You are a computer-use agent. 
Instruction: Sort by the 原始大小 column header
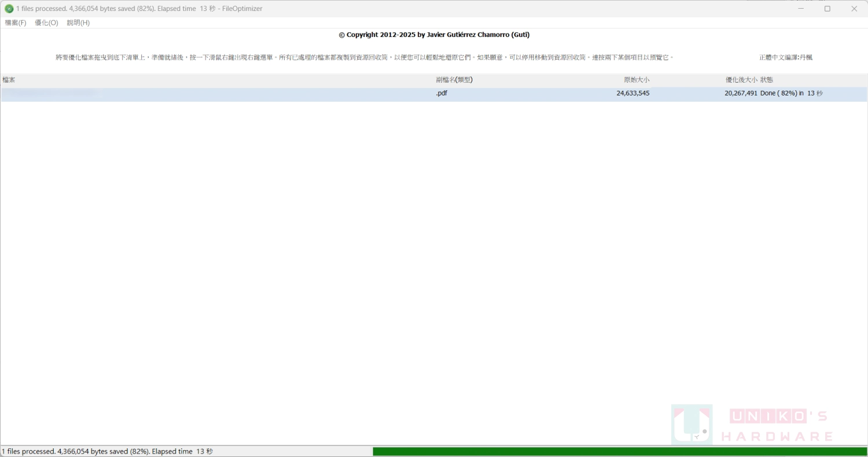636,80
